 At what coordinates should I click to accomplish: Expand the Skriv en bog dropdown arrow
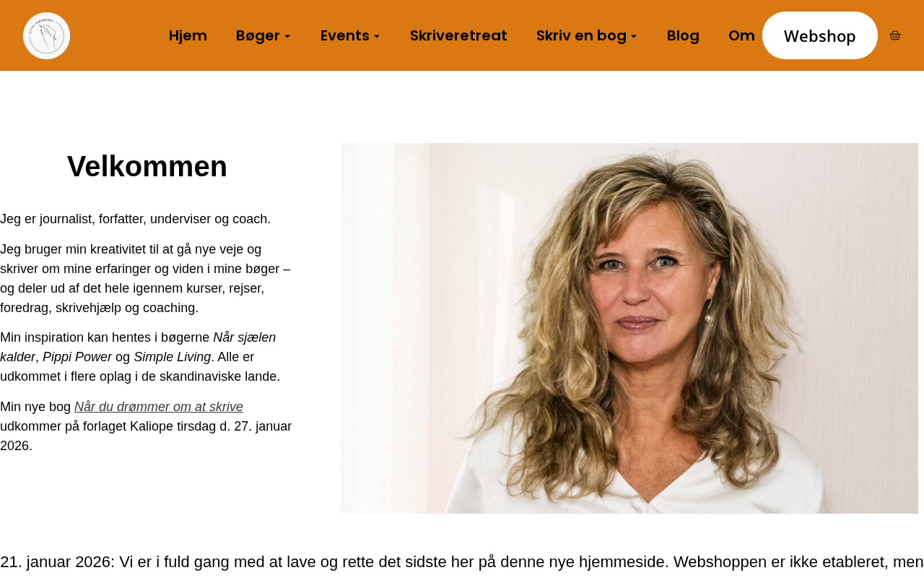point(634,36)
